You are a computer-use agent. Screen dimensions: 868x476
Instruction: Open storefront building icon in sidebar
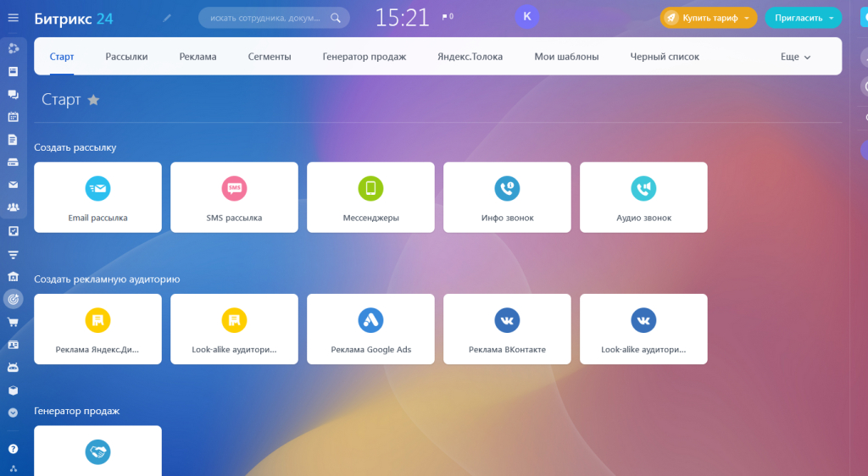pyautogui.click(x=14, y=276)
